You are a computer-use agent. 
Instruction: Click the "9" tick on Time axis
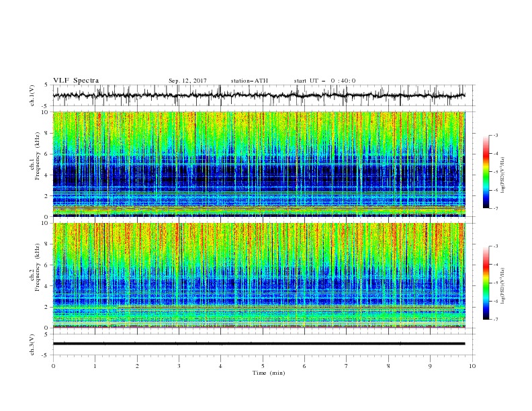click(430, 366)
